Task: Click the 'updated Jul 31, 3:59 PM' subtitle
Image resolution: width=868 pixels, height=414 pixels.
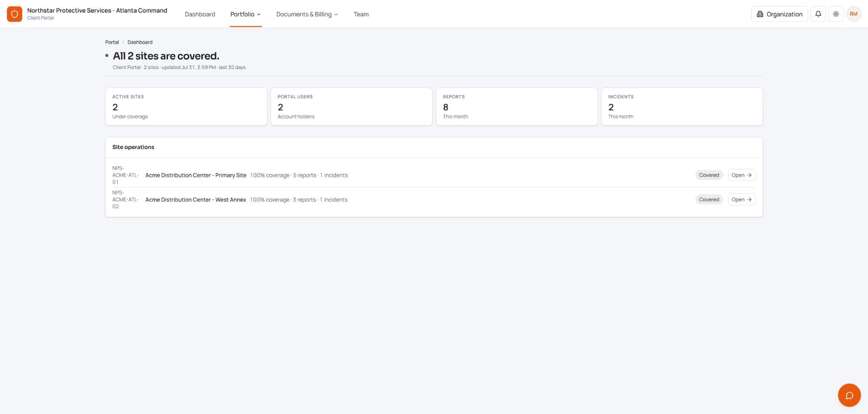Action: point(189,67)
